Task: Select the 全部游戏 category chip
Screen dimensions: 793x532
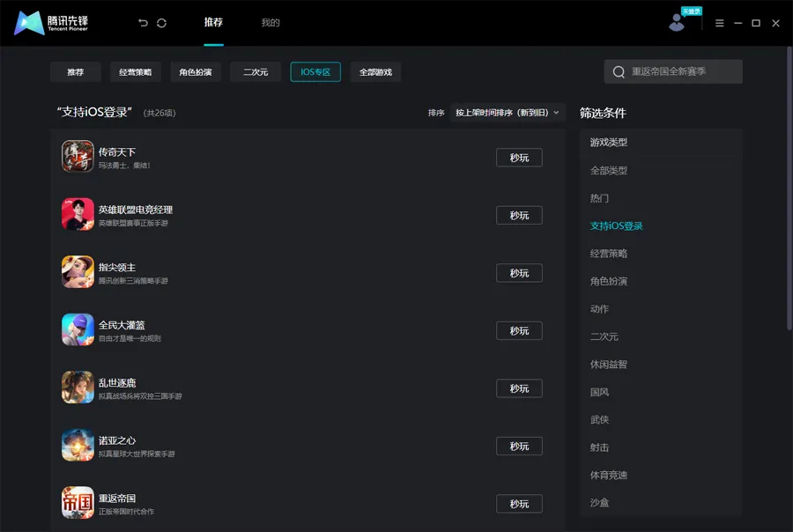Action: tap(375, 72)
